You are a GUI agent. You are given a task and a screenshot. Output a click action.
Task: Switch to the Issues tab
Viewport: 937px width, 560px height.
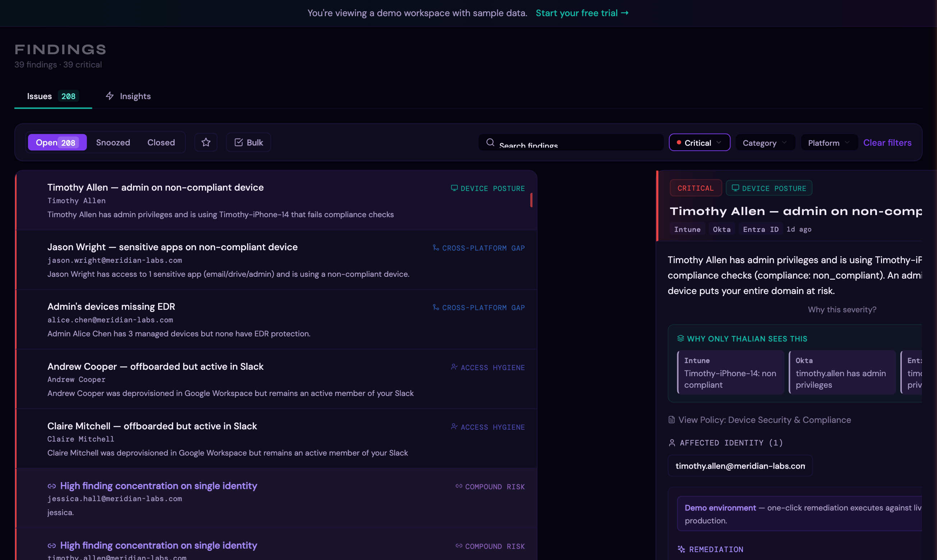(53, 96)
